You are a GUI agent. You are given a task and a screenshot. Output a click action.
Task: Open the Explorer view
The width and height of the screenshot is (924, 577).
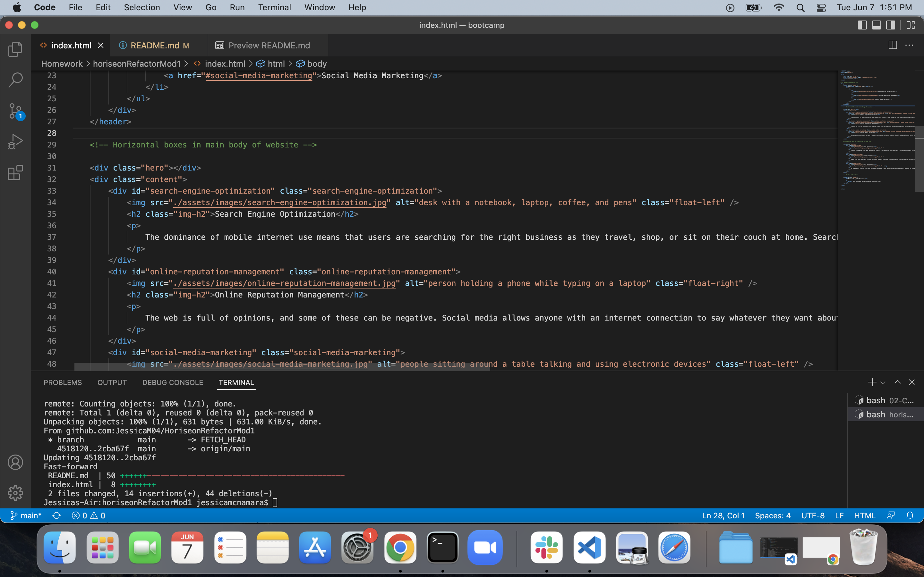[15, 49]
